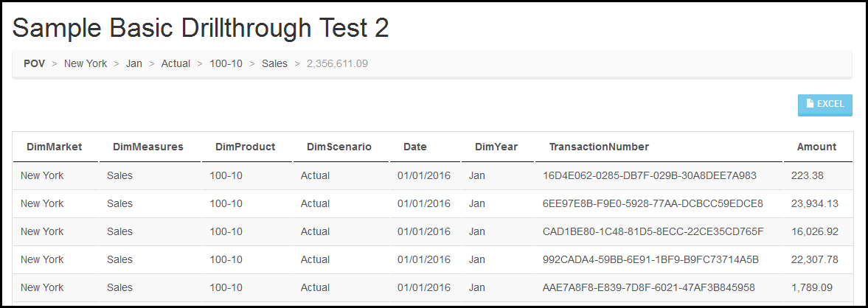Click the DimYear column header
868x308 pixels.
496,147
